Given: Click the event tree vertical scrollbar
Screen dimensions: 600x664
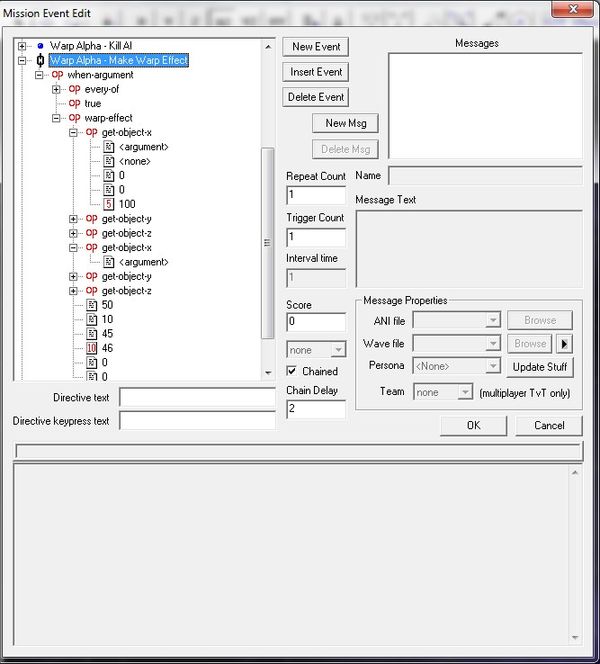Looking at the screenshot, I should pyautogui.click(x=267, y=240).
